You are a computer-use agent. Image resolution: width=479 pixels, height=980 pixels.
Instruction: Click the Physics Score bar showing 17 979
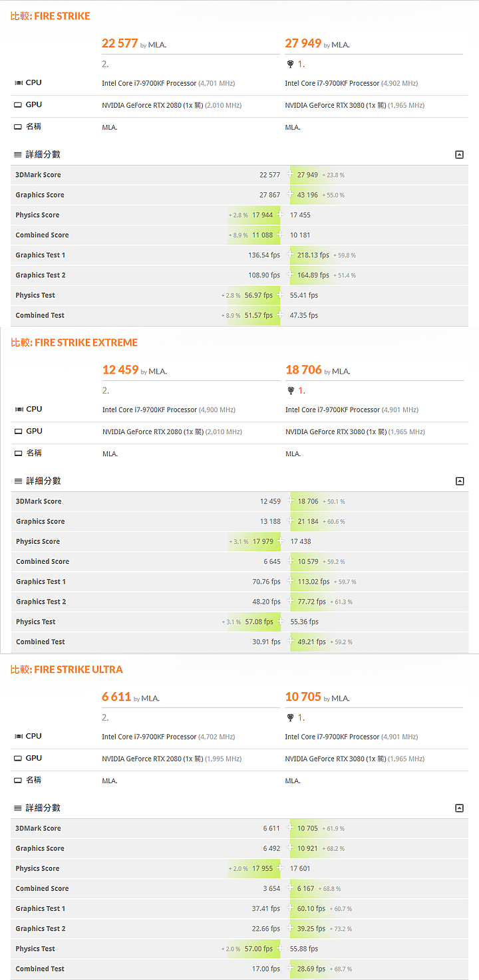(x=253, y=541)
